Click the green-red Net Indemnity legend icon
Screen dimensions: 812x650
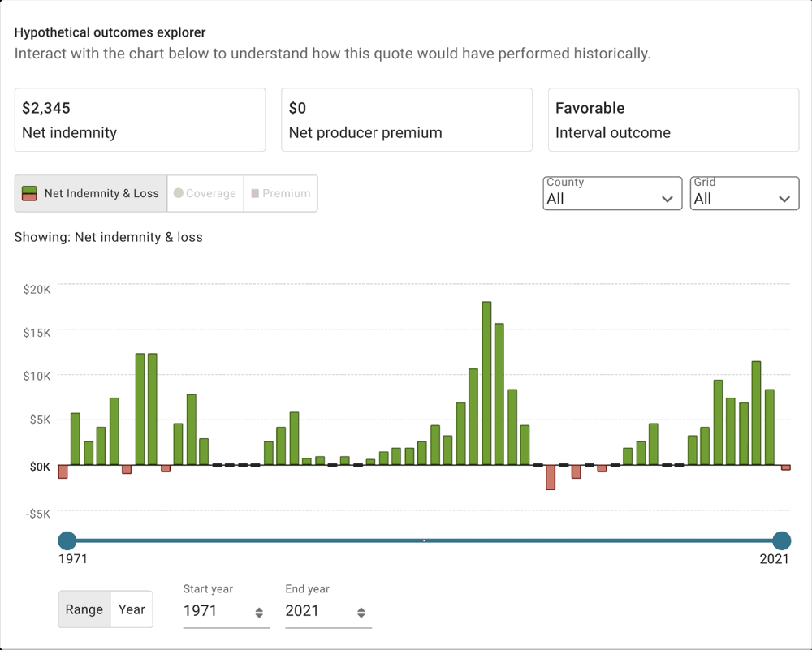point(29,194)
